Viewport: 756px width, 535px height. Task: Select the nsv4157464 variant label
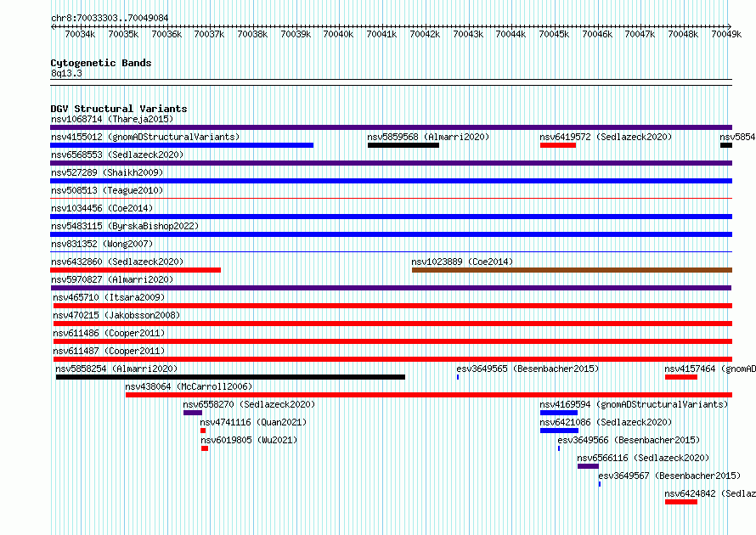pos(710,369)
